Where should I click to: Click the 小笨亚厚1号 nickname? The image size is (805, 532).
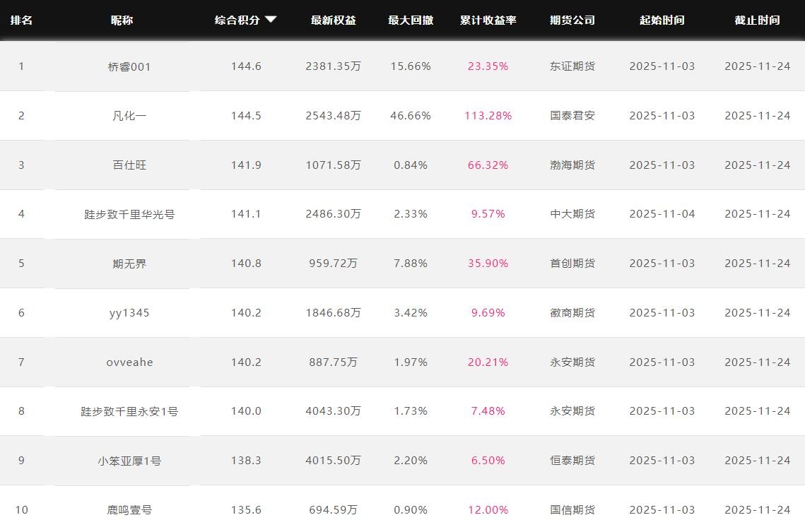pos(129,461)
